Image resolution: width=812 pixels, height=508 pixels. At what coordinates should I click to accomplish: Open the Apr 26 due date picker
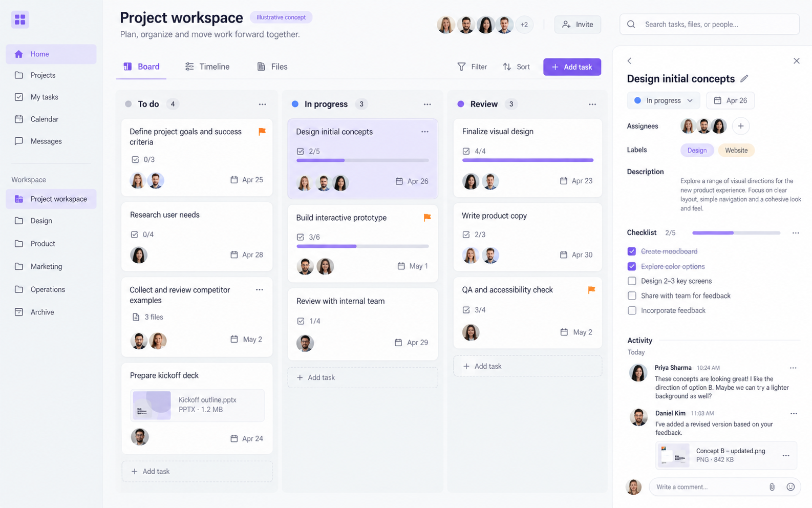click(x=730, y=100)
